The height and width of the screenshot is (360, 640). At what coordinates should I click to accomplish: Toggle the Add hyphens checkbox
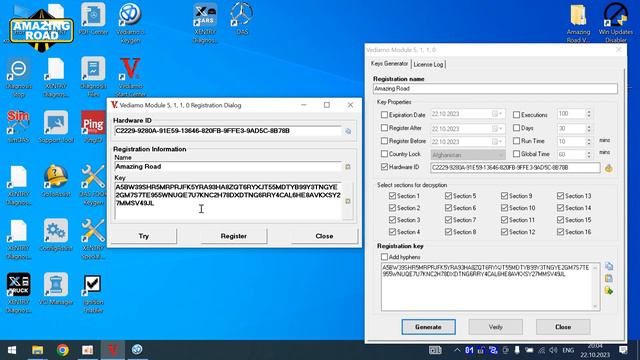point(384,257)
